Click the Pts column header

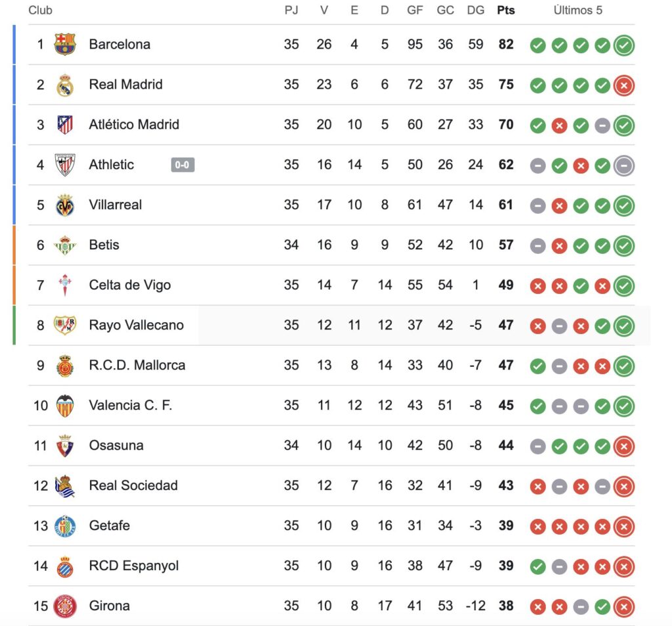(506, 10)
